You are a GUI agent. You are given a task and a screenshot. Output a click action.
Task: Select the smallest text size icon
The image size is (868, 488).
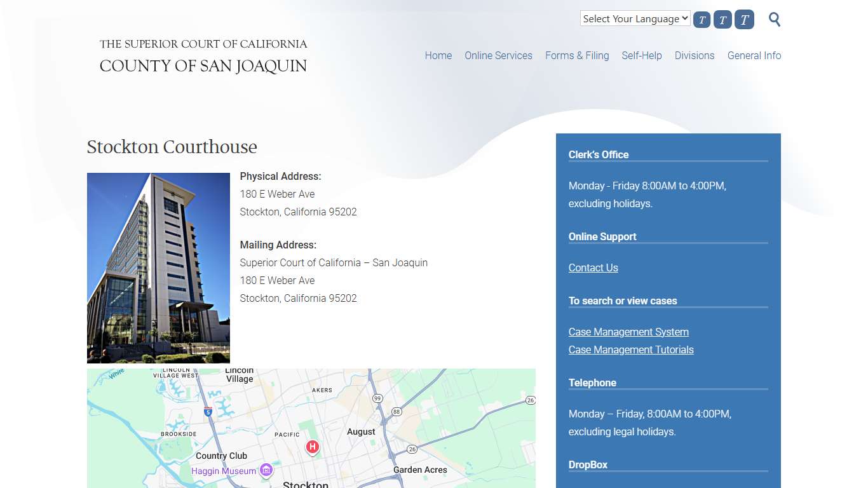(x=702, y=20)
